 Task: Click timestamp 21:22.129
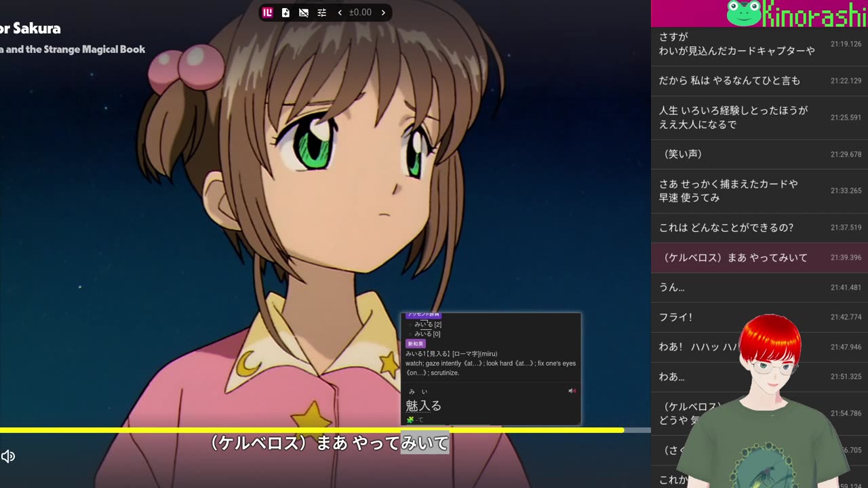click(x=846, y=81)
